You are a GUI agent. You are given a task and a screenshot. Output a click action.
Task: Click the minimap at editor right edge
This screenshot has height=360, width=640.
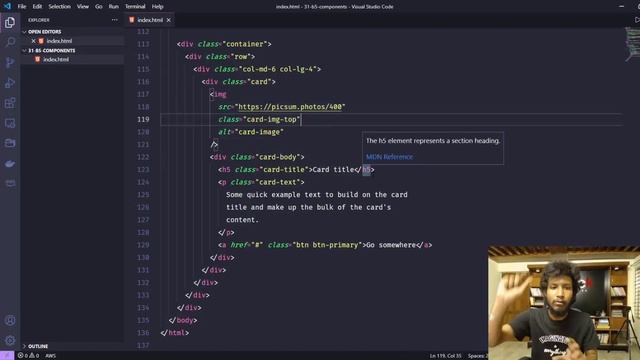(632, 44)
